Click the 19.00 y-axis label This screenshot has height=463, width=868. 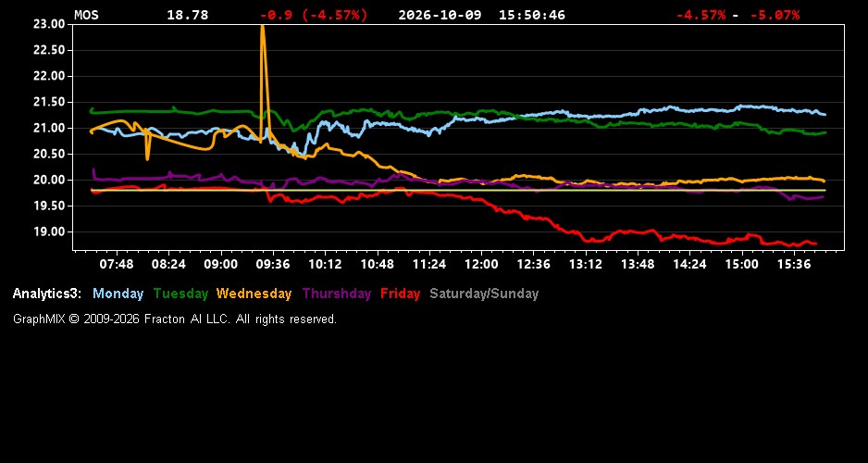coord(50,232)
